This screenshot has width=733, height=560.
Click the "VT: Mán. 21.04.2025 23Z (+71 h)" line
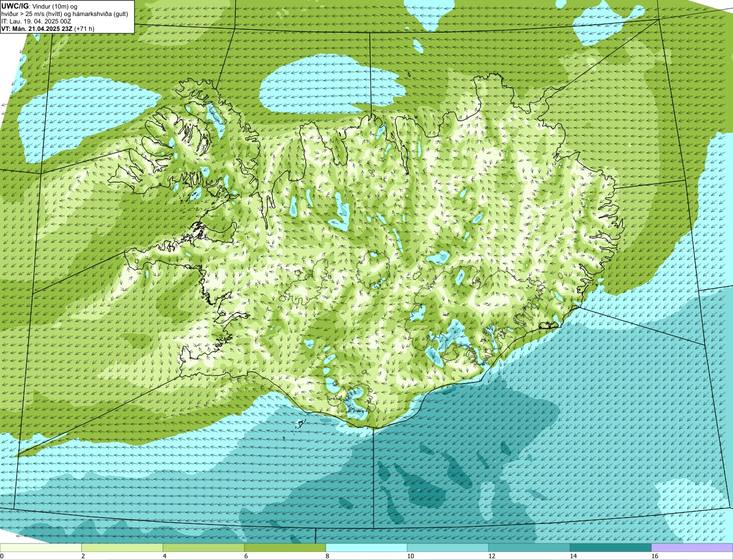coord(48,28)
